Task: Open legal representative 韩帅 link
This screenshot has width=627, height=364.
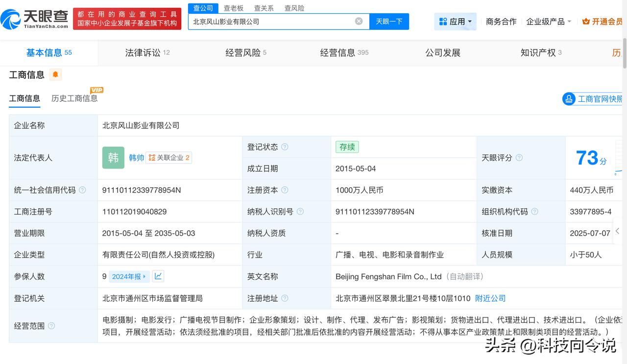Action: click(x=137, y=158)
